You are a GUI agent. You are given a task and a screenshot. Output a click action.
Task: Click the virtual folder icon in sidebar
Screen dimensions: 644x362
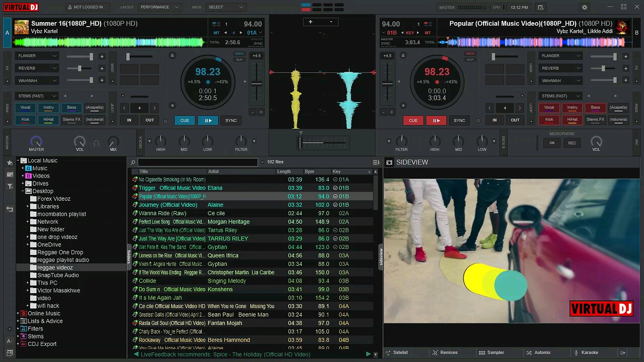(10, 174)
